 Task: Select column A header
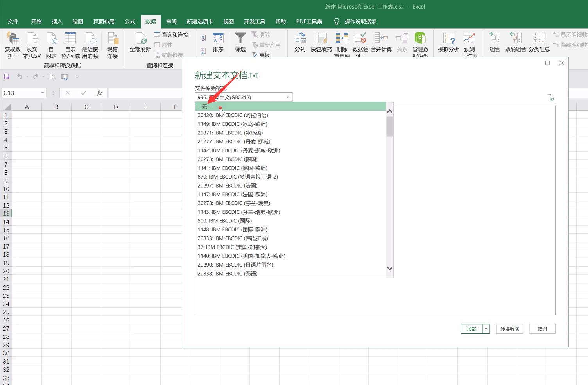click(27, 107)
